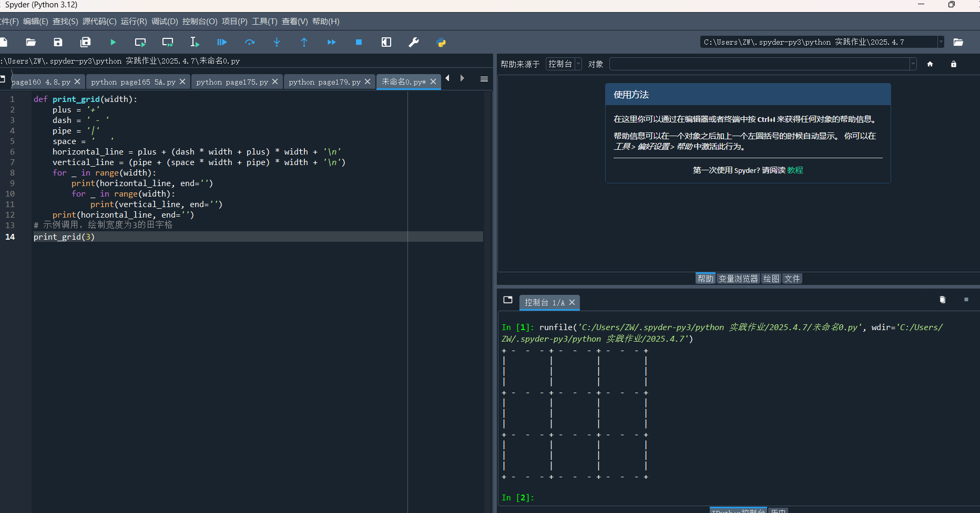Switch to the 变量浏览器 pane tab
This screenshot has width=980, height=513.
pos(738,279)
